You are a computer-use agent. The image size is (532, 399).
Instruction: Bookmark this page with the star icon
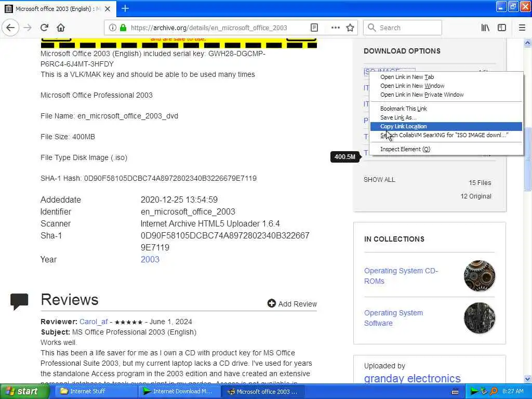pyautogui.click(x=350, y=28)
